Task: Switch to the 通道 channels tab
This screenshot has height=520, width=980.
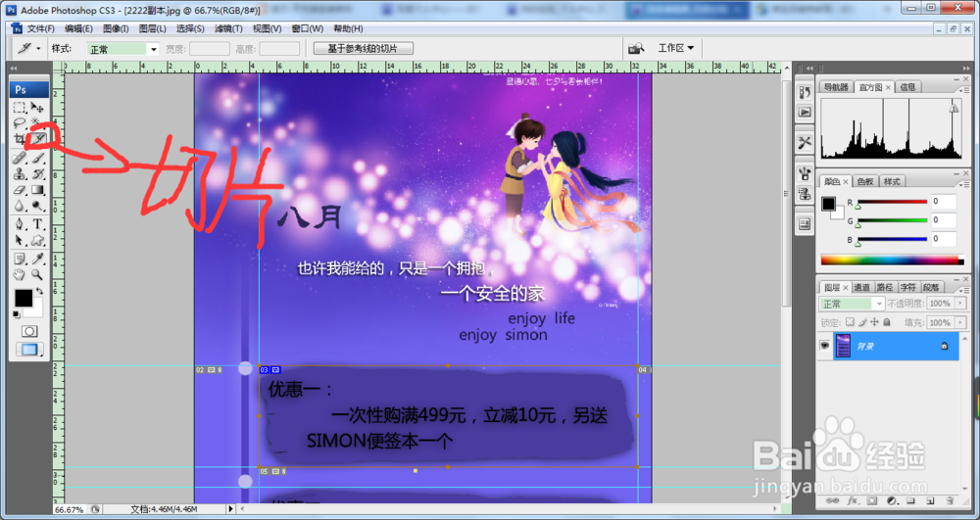Action: [861, 287]
